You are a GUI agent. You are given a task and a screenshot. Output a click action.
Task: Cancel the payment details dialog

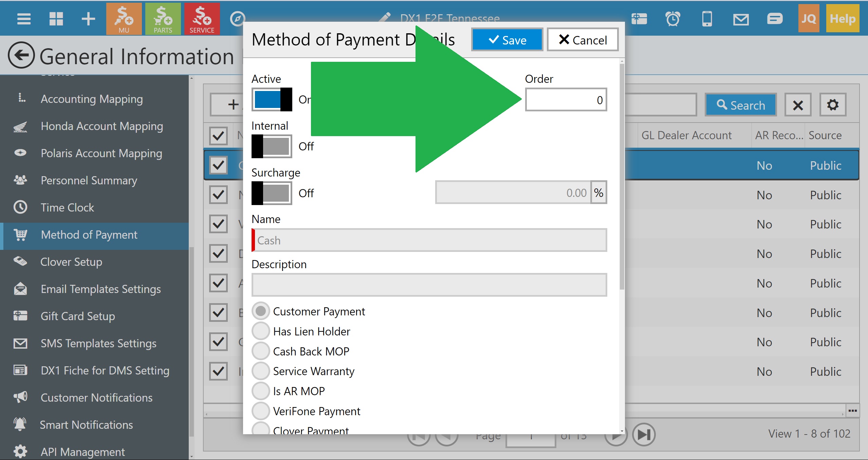coord(583,40)
